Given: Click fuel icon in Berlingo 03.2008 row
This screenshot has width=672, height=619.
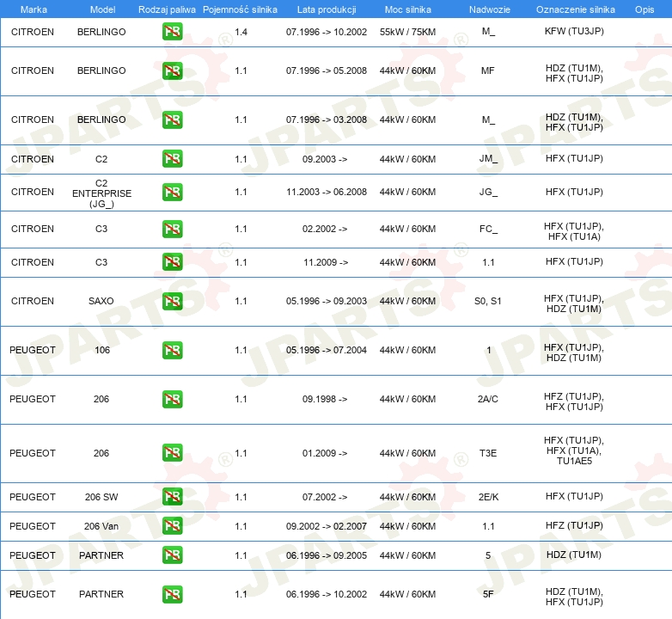Looking at the screenshot, I should point(172,120).
